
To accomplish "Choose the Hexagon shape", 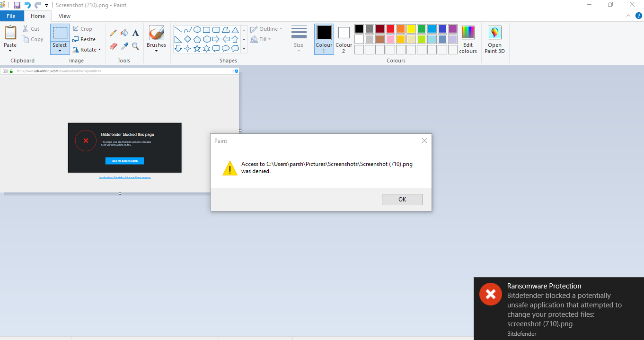I will pyautogui.click(x=207, y=39).
